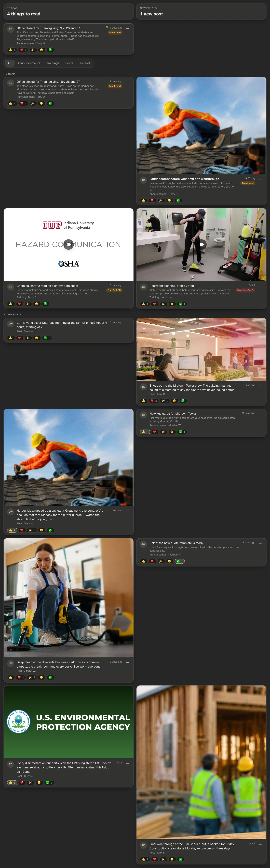
Task: Add party popper reaction to Harbor job post
Action: [32, 530]
